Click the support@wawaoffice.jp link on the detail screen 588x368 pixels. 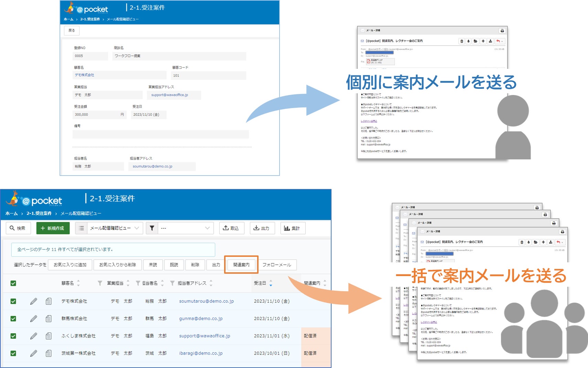pyautogui.click(x=170, y=95)
